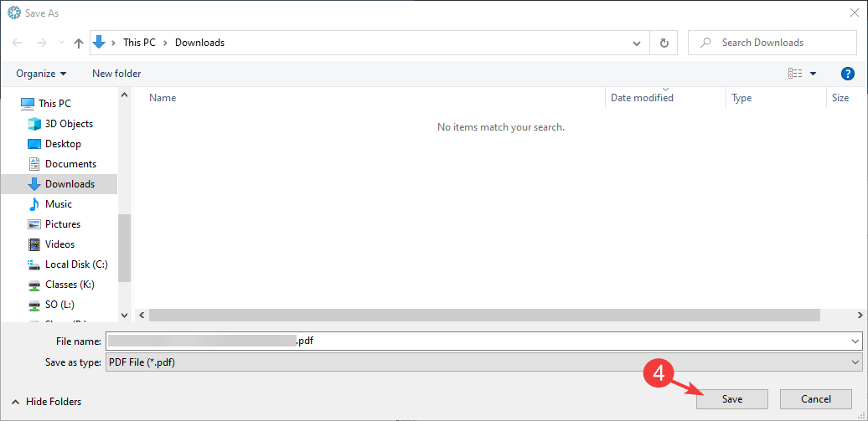The image size is (868, 421).
Task: Click the Cancel button
Action: pyautogui.click(x=815, y=399)
